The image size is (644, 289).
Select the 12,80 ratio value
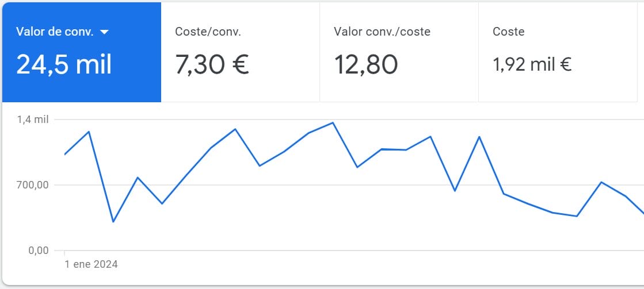click(x=365, y=64)
